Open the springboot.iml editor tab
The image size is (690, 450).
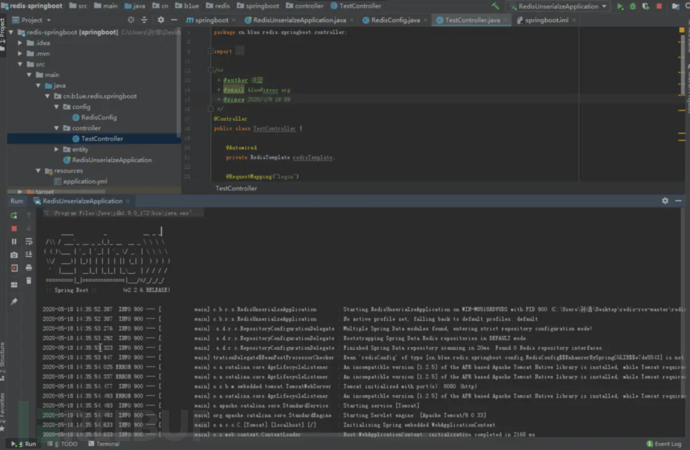[x=548, y=20]
